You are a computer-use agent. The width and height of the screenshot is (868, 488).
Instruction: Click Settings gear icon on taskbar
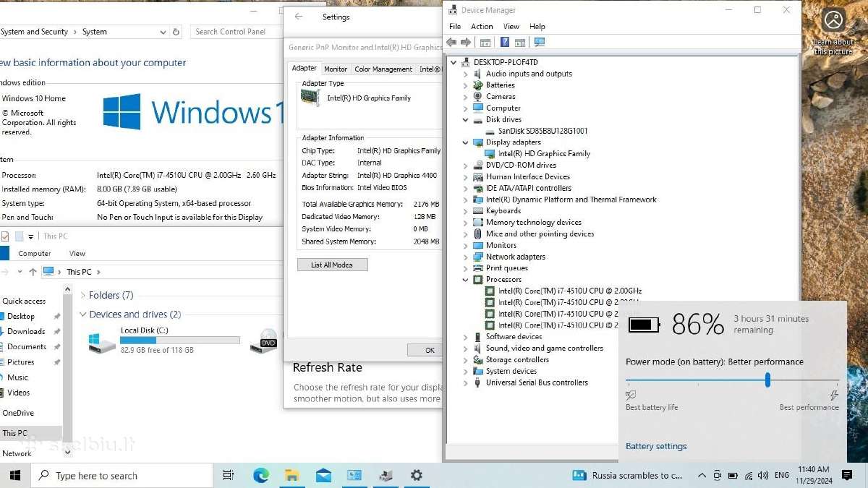tap(416, 475)
